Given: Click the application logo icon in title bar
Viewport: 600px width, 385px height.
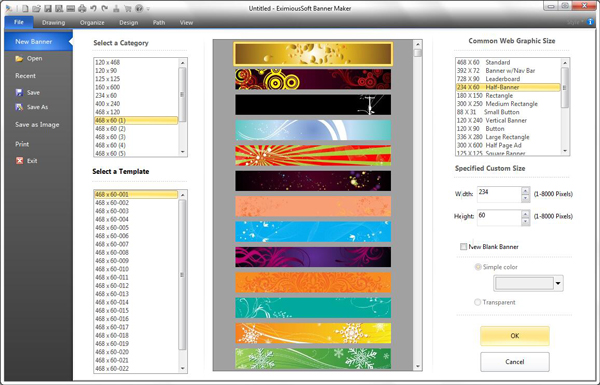Looking at the screenshot, I should point(9,8).
